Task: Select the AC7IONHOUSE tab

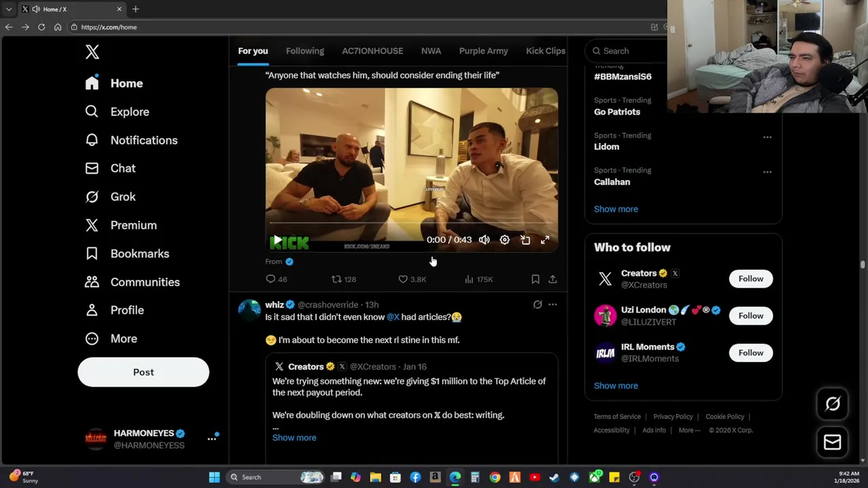Action: (x=372, y=51)
